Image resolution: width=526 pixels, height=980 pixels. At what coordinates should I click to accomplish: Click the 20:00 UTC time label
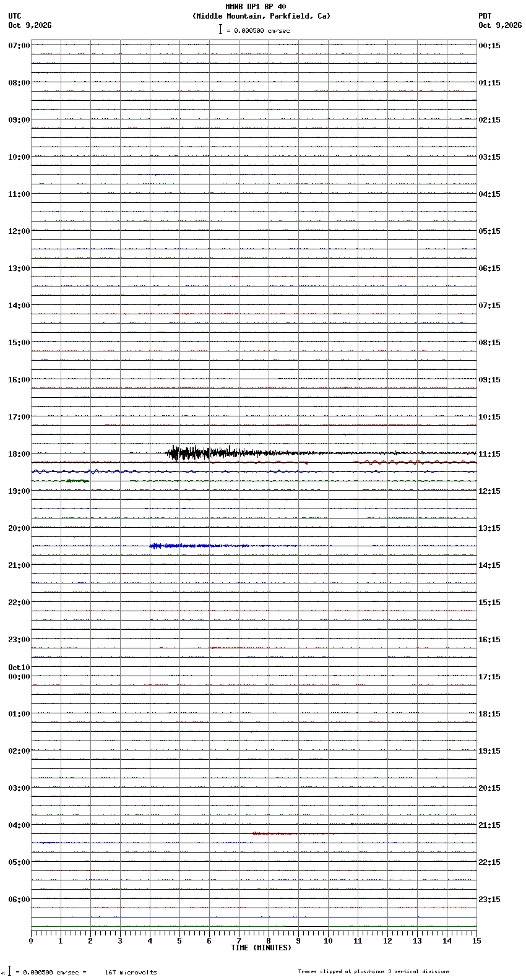coord(19,528)
